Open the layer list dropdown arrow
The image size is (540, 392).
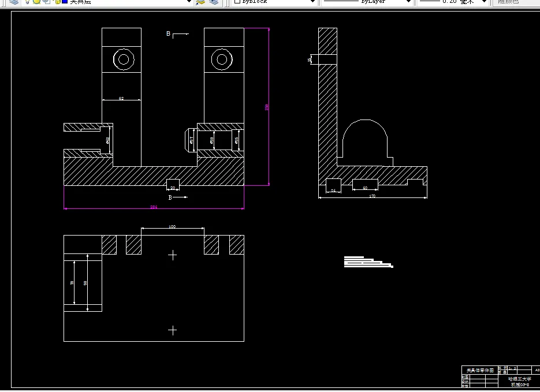coord(189,2)
